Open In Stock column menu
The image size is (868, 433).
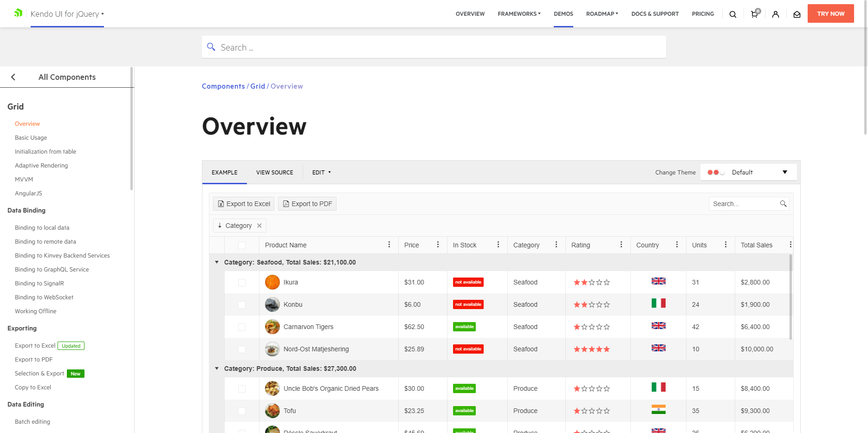498,245
